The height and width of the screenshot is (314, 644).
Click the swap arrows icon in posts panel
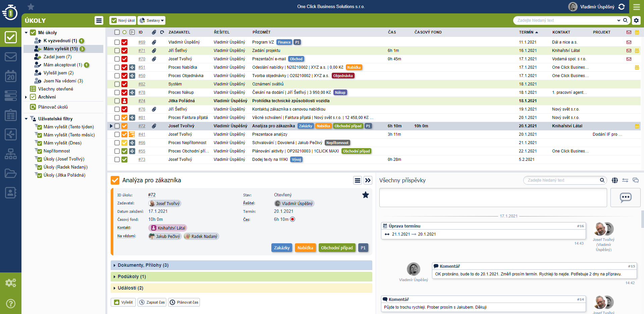625,180
